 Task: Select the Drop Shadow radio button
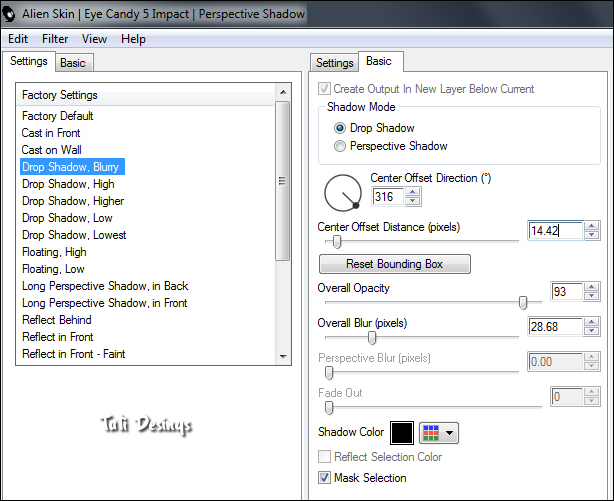(x=340, y=128)
